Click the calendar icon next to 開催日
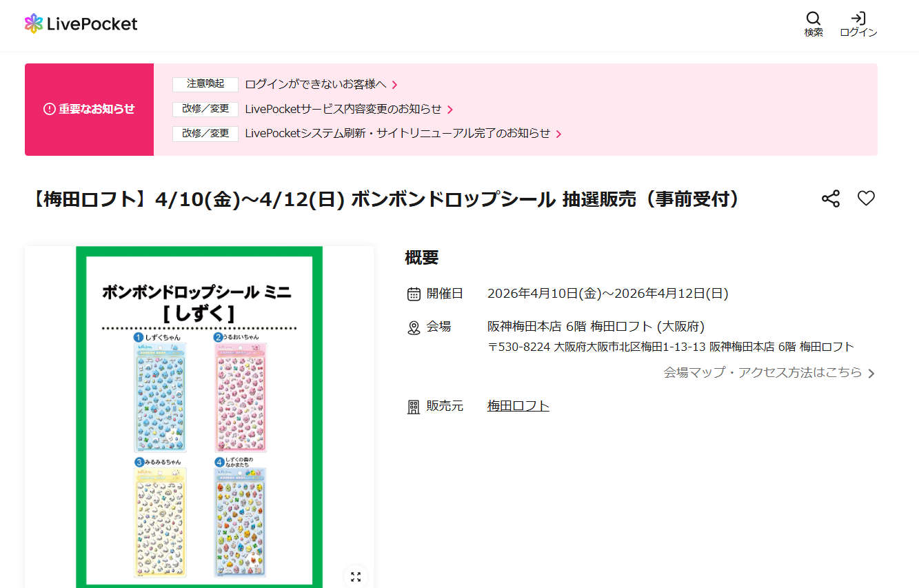919x588 pixels. [414, 294]
